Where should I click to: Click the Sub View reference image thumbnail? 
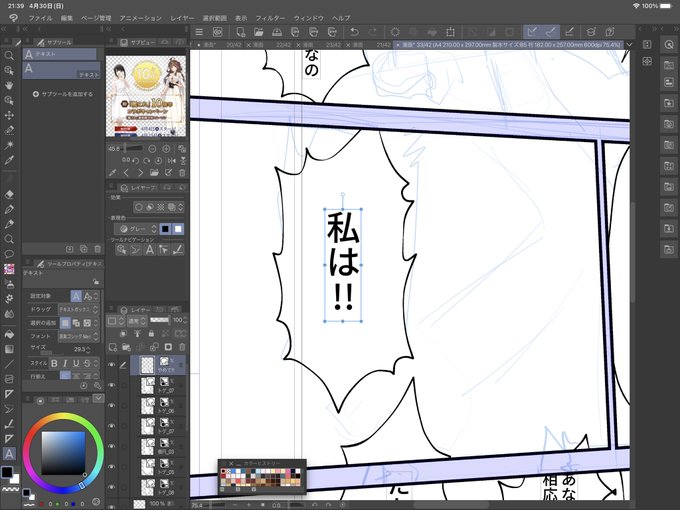(x=146, y=96)
